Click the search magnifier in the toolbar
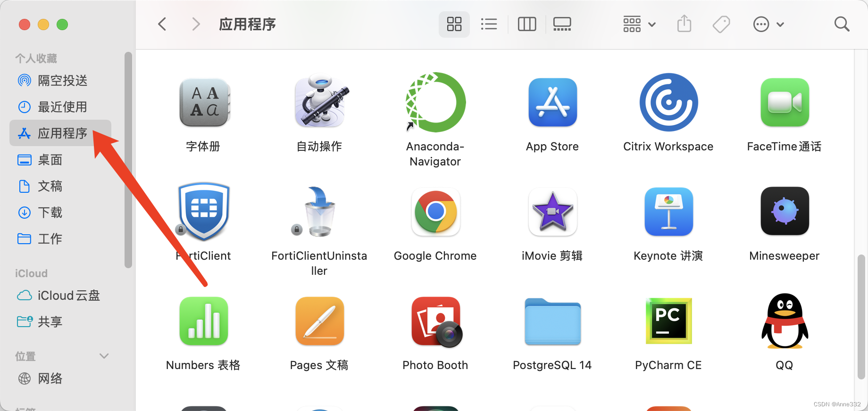Screen dimensions: 868x411 pos(842,24)
